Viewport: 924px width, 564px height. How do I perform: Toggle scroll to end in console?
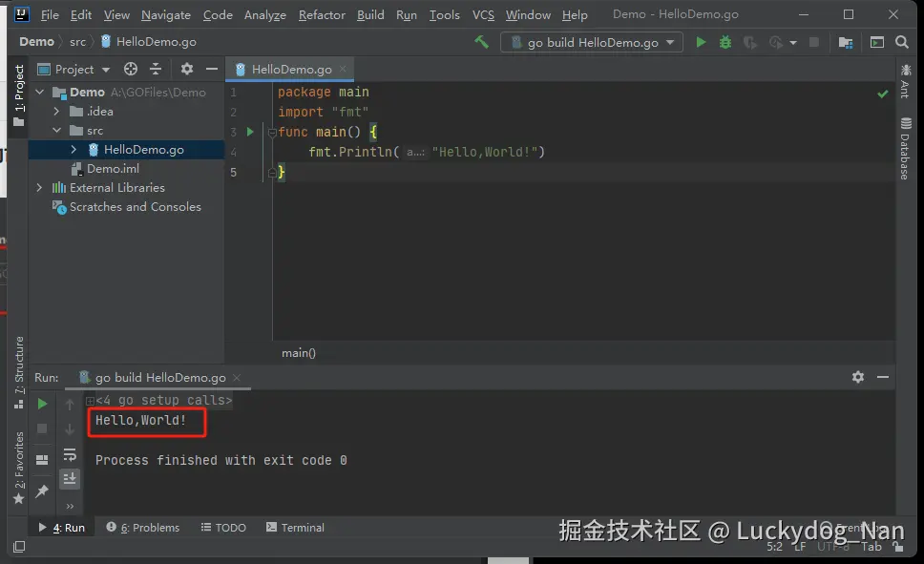[x=70, y=478]
